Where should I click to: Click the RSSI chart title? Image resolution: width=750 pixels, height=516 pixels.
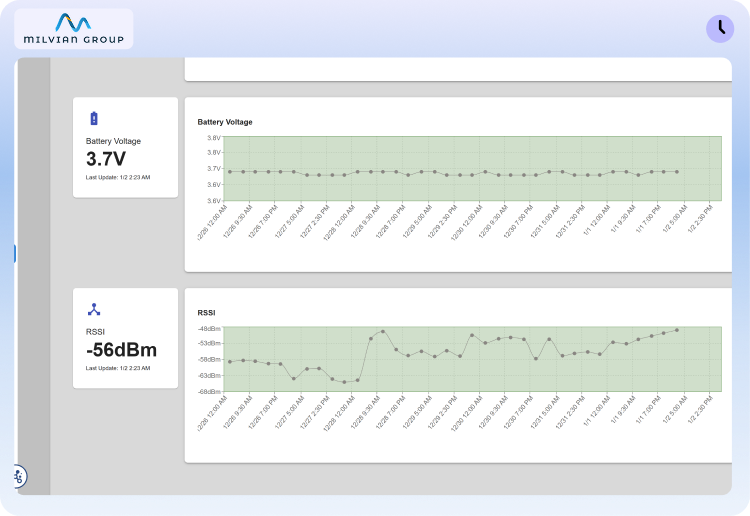click(206, 313)
